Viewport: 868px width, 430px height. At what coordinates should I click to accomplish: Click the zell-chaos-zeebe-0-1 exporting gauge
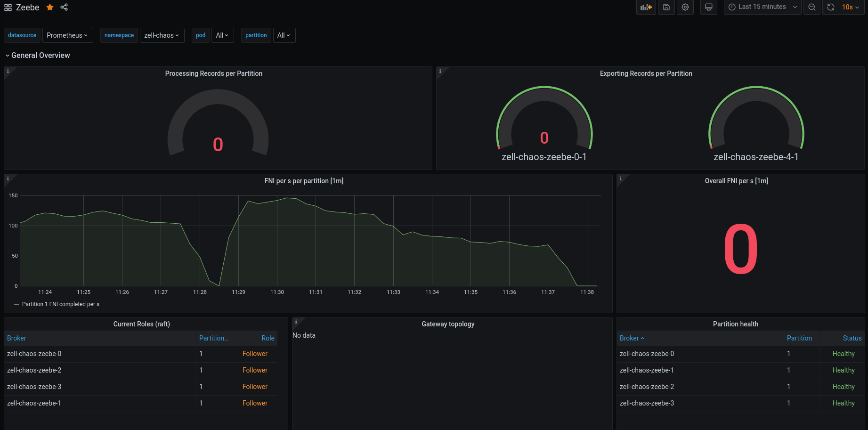544,123
